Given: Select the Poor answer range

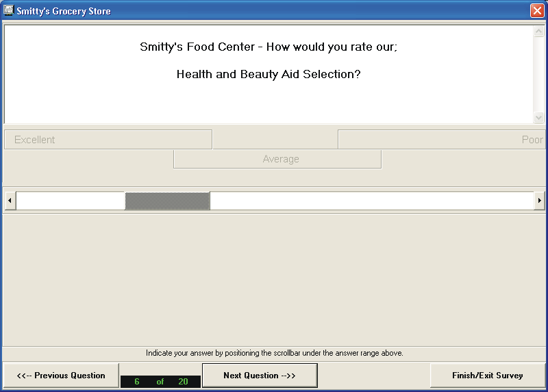Looking at the screenshot, I should pyautogui.click(x=441, y=140).
